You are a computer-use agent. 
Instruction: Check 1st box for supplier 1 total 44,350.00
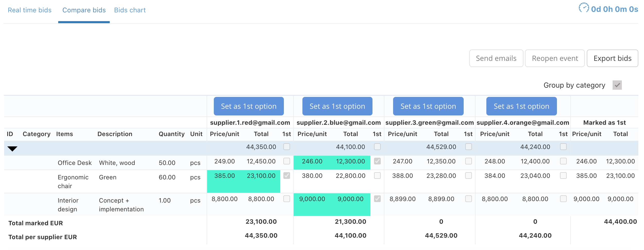pos(287,147)
